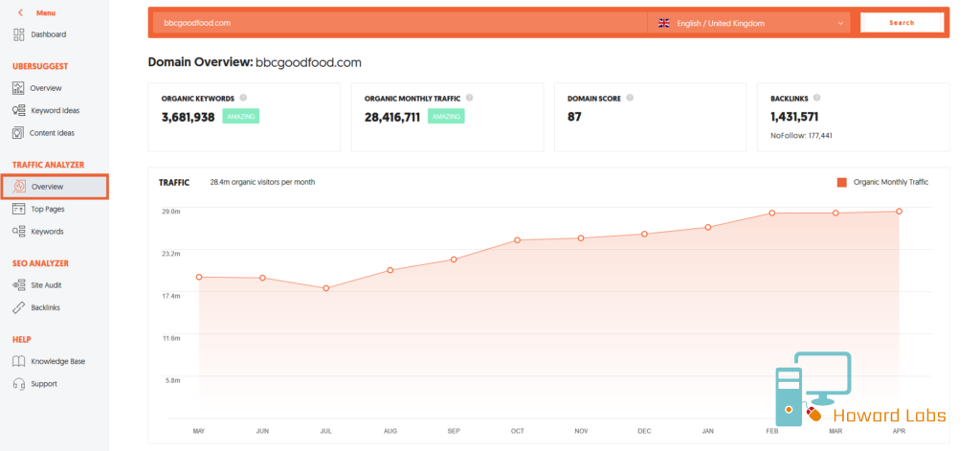Click the Knowledge Base book icon
980x451 pixels.
19,362
